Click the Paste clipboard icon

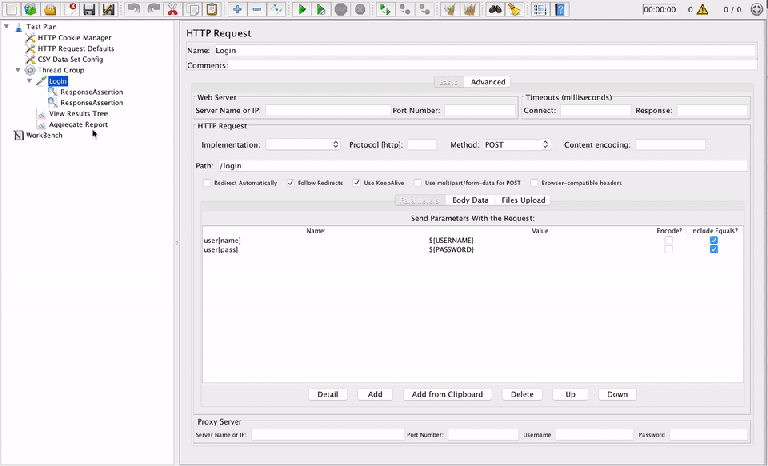tap(212, 9)
